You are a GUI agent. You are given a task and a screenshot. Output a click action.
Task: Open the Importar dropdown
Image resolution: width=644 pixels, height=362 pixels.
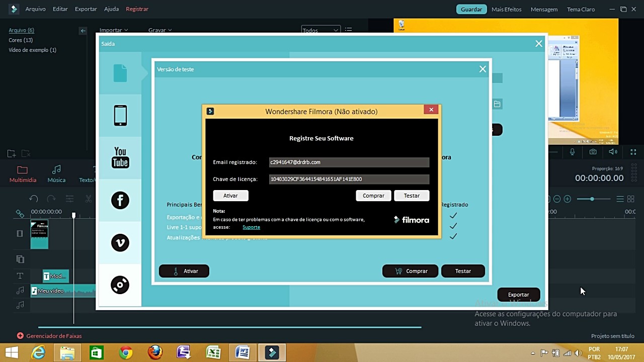[x=114, y=30]
